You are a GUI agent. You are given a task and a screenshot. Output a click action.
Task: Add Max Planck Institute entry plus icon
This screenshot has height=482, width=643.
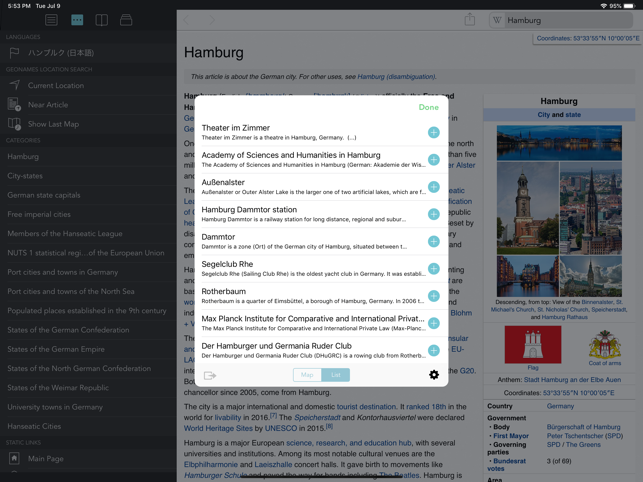[433, 323]
